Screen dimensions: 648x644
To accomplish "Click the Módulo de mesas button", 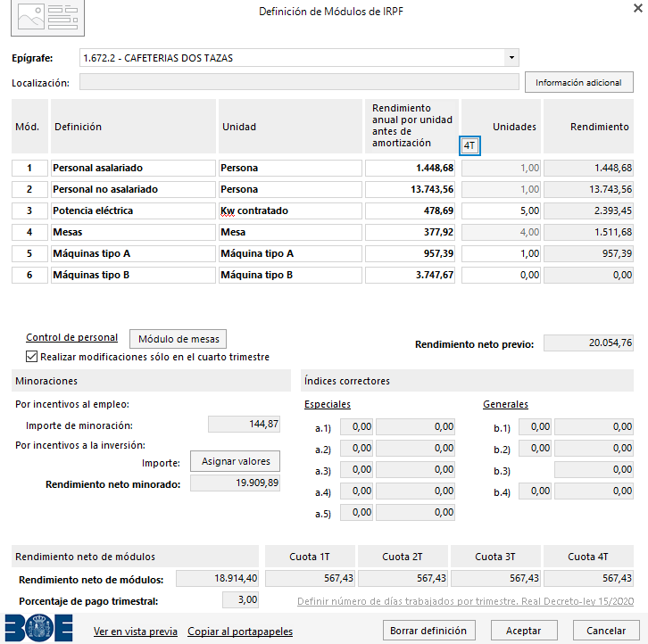I will click(179, 339).
